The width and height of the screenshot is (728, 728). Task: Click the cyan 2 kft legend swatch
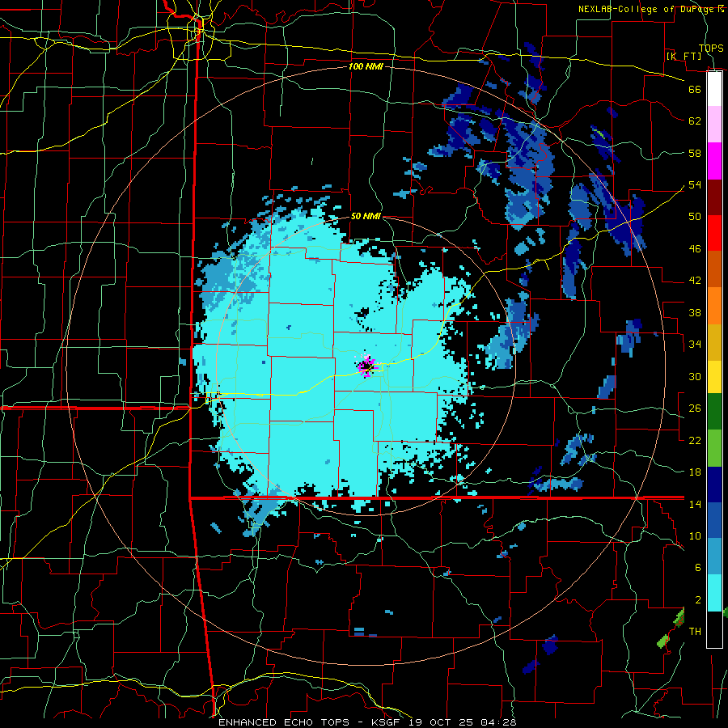(x=714, y=593)
